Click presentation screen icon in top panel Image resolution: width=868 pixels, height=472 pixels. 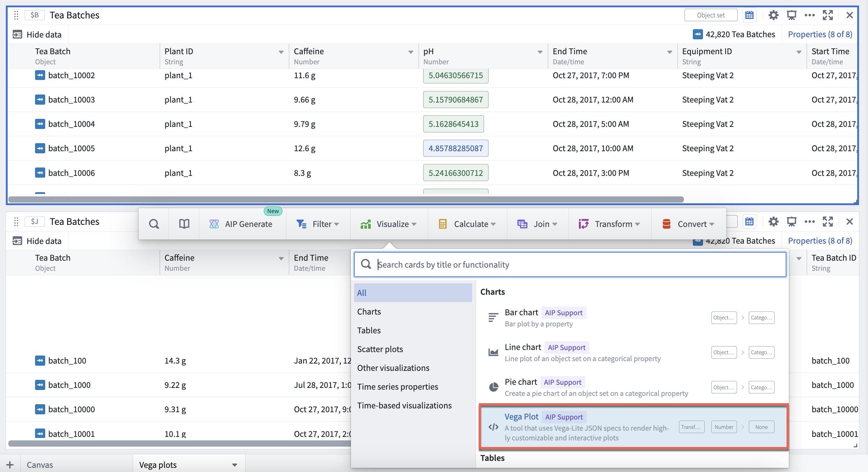(x=792, y=15)
